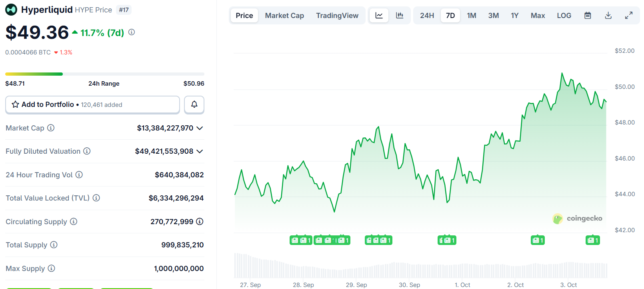Screen dimensions: 644x289
Task: Select the 24H time range
Action: coord(427,16)
